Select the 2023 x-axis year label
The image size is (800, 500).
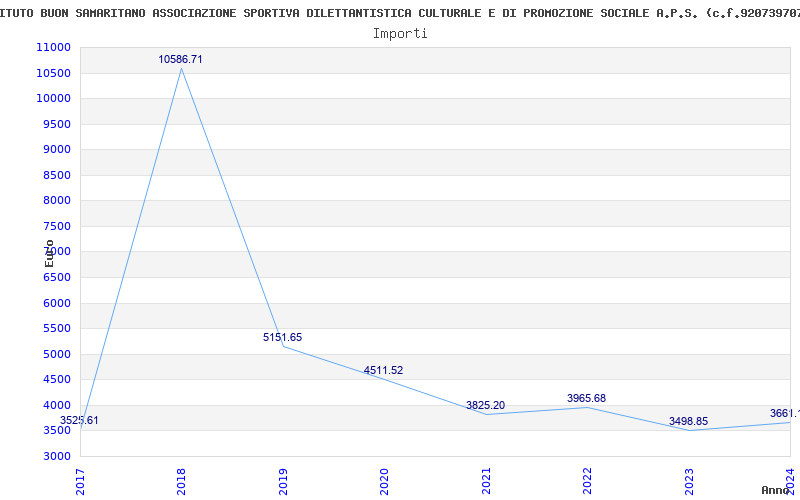pos(689,482)
